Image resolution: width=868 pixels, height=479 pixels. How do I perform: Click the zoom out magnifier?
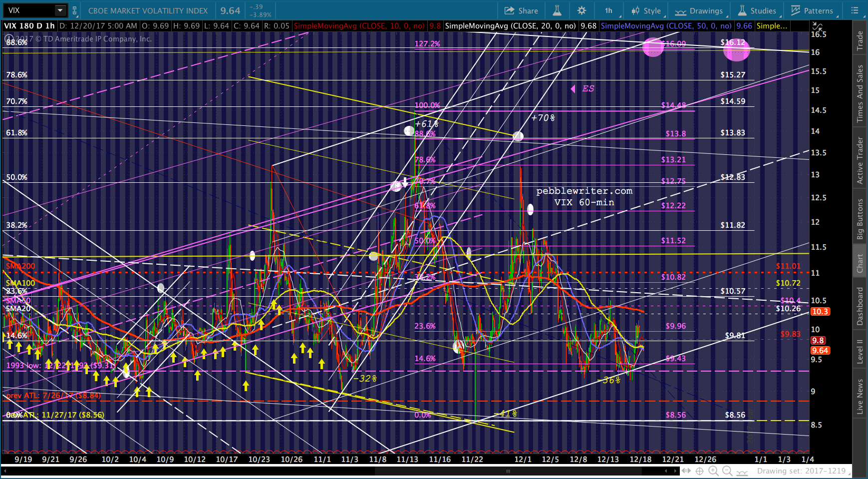[x=727, y=471]
